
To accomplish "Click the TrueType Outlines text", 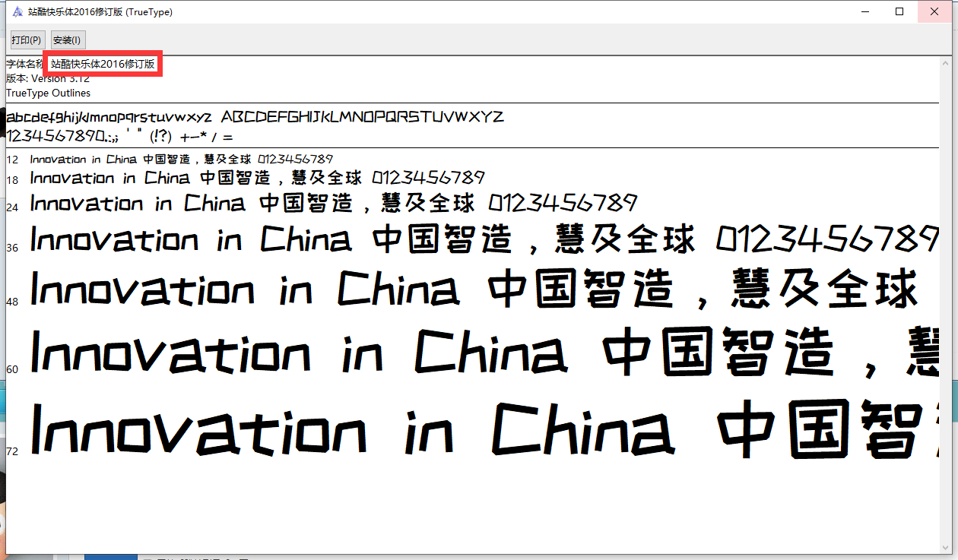I will pos(48,93).
